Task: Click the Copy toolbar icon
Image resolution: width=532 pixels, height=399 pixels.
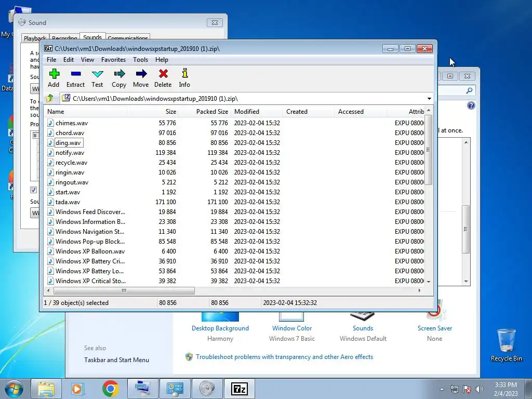Action: click(119, 74)
